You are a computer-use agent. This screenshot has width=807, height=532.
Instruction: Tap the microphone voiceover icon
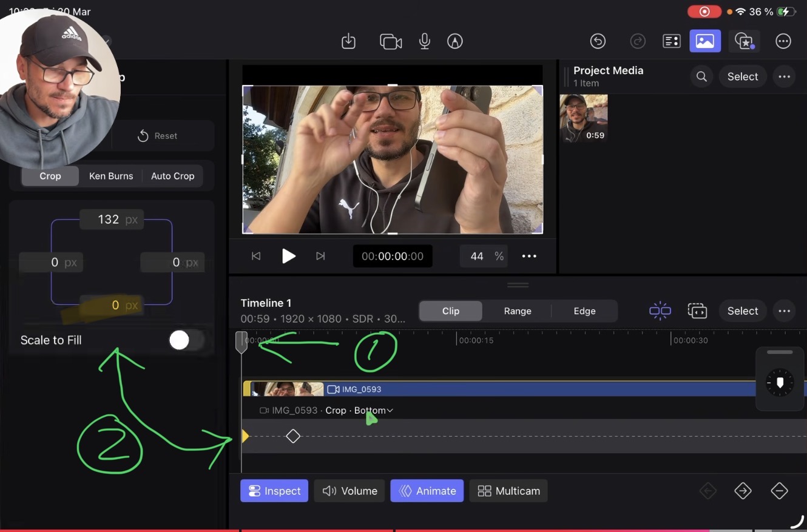coord(424,41)
